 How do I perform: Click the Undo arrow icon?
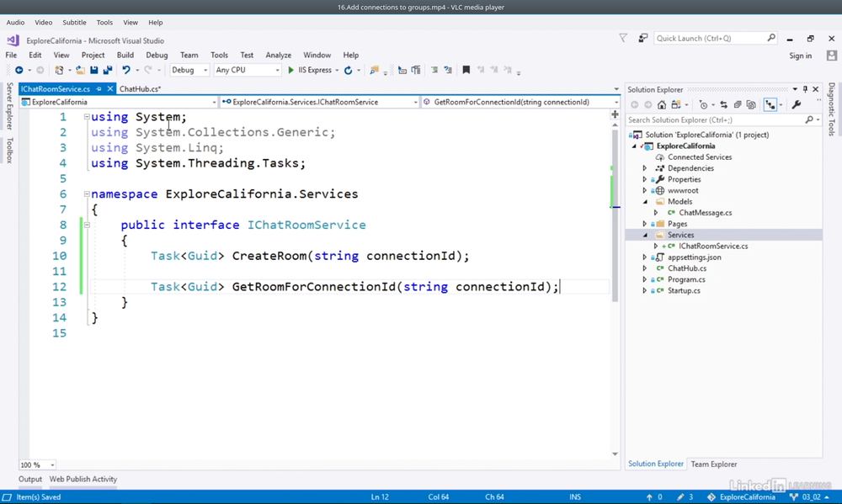point(126,70)
